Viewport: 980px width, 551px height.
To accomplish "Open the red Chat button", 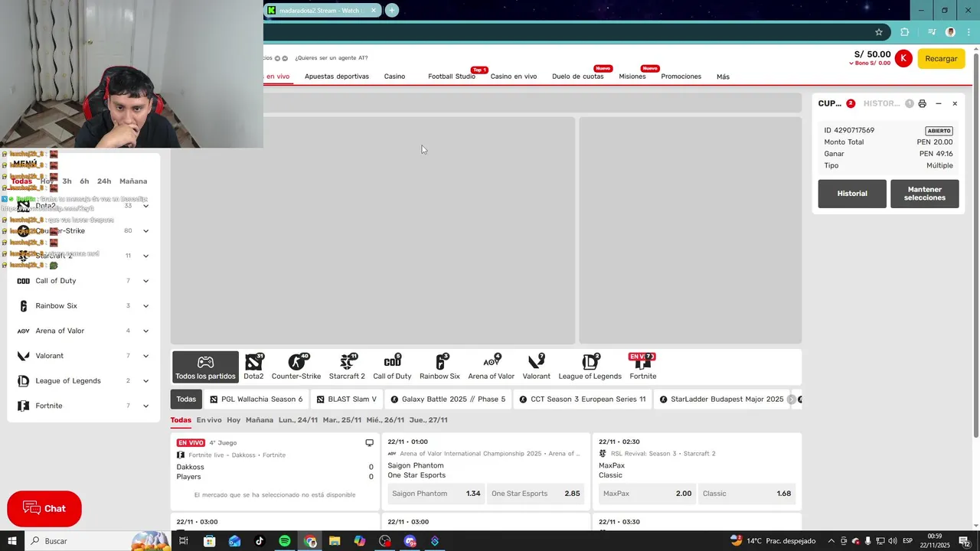I will 44,509.
